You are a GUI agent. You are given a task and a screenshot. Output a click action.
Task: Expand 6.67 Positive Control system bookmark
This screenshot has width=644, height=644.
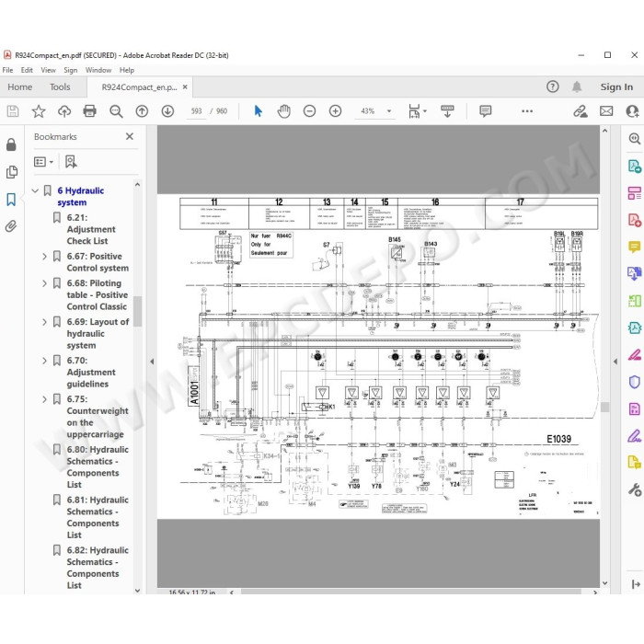(44, 257)
